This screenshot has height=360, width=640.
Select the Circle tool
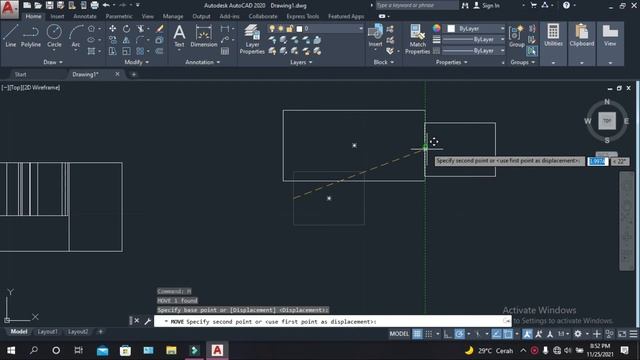(54, 36)
